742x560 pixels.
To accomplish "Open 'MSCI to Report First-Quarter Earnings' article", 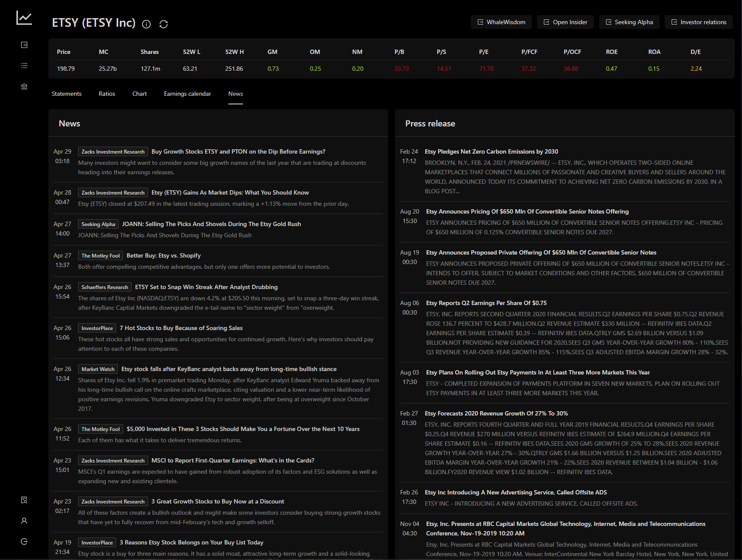I will point(233,460).
